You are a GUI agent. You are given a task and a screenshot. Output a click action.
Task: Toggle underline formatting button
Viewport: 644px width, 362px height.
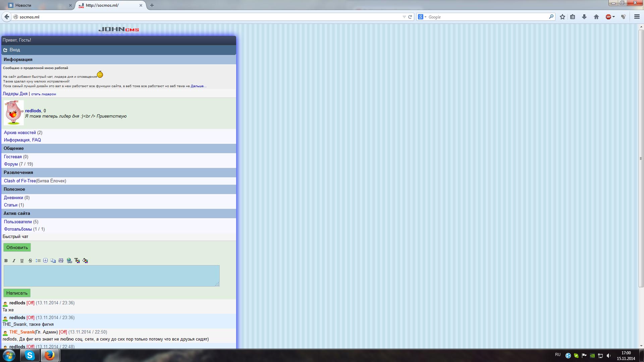[22, 260]
